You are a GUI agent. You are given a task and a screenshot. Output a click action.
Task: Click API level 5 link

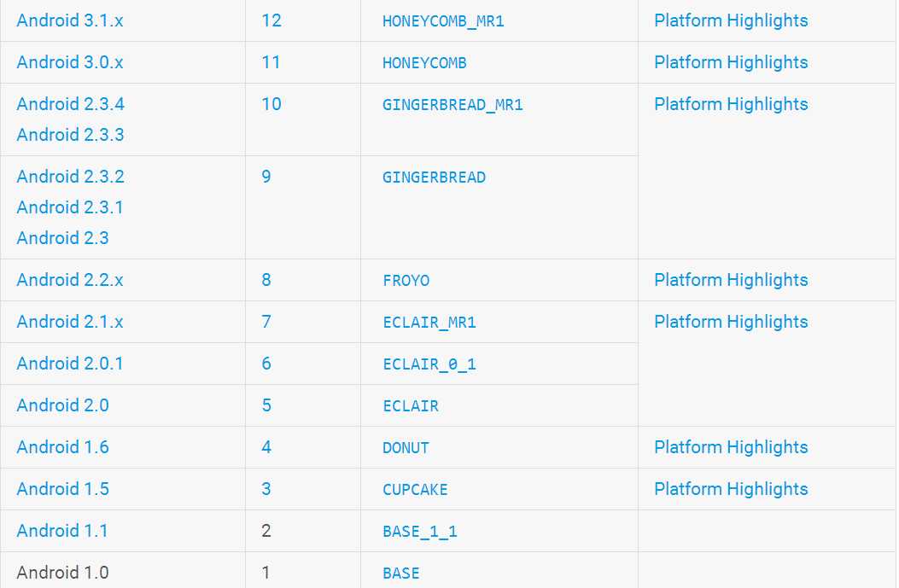click(x=266, y=405)
